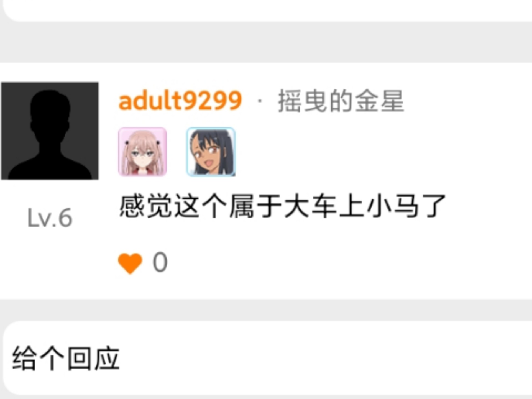Click empty space right of the badges
The height and width of the screenshot is (399, 532).
coord(382,152)
